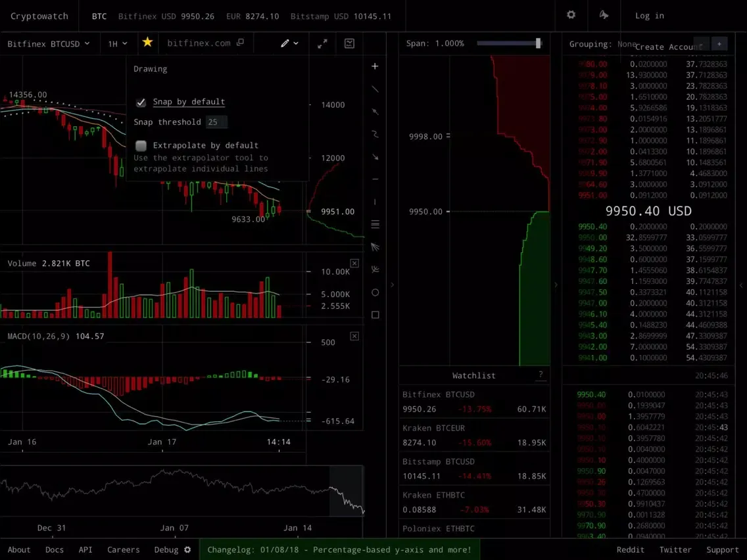
Task: Open the pencil drawing options dropdown
Action: pos(289,43)
